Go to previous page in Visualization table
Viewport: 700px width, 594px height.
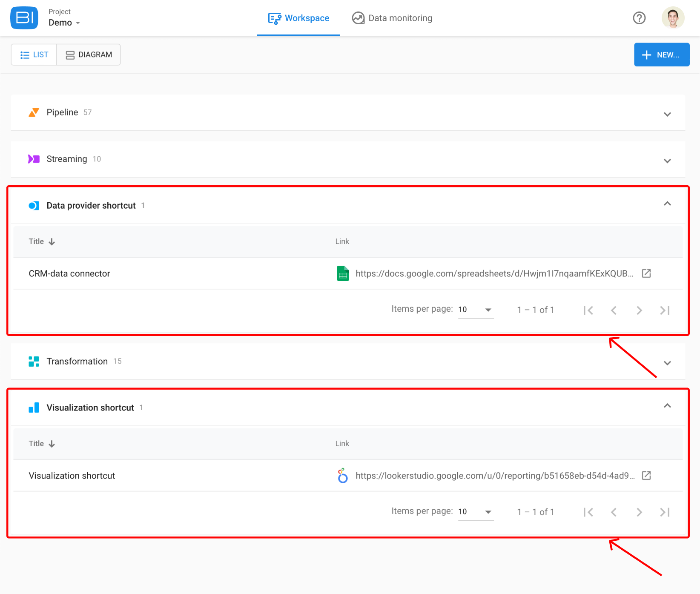(x=614, y=512)
